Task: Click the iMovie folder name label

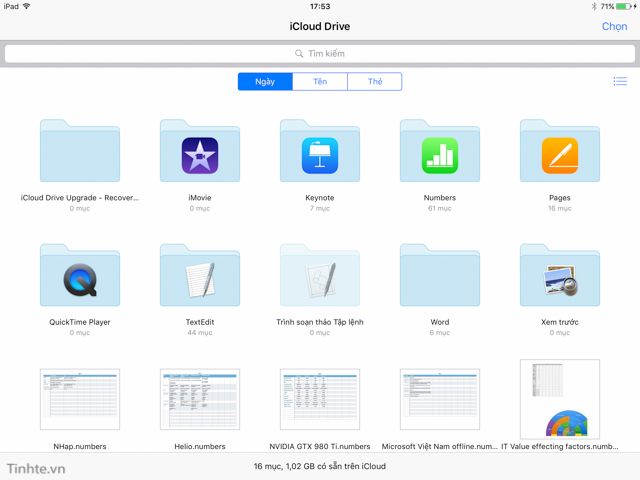Action: click(x=200, y=198)
